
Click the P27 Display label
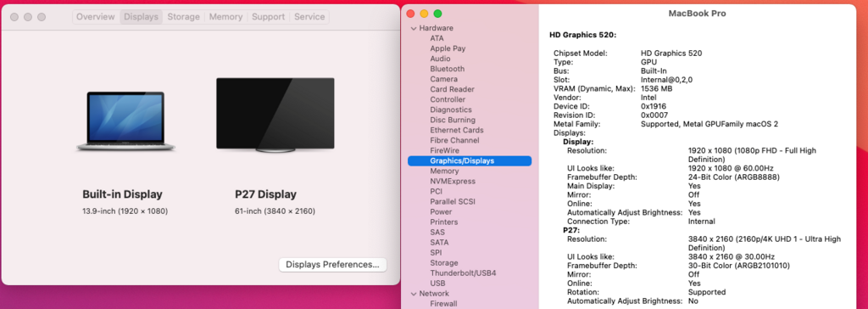click(265, 194)
